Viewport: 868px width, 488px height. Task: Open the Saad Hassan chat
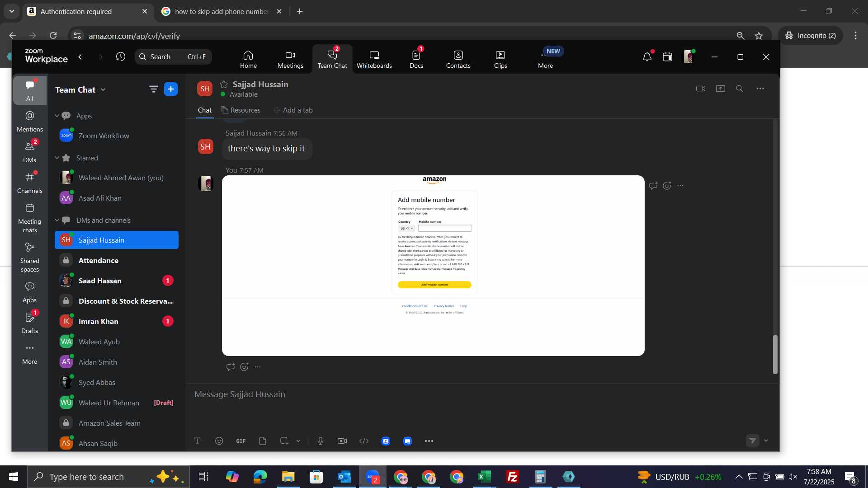[x=117, y=281]
